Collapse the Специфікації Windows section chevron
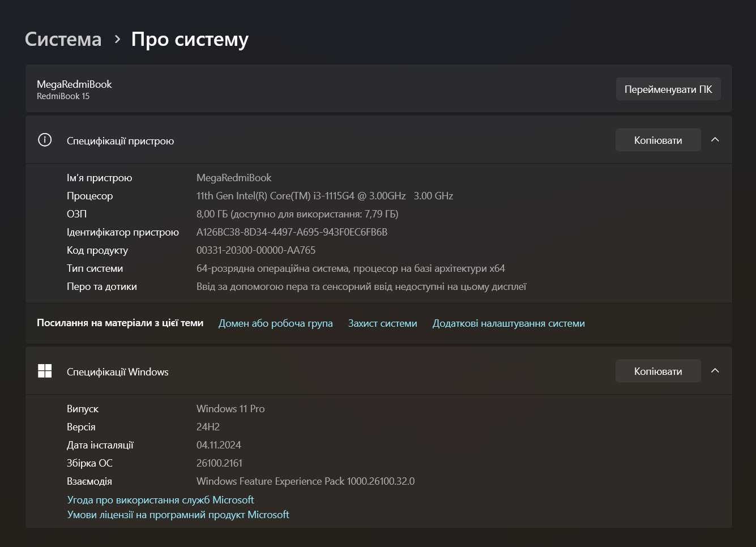The image size is (756, 547). [715, 371]
